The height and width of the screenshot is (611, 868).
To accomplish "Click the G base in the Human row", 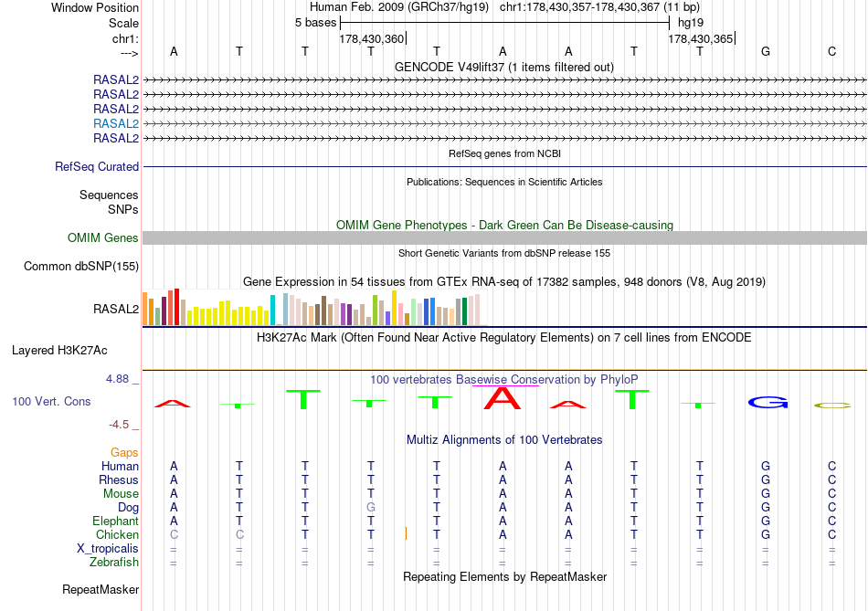I will (x=766, y=466).
